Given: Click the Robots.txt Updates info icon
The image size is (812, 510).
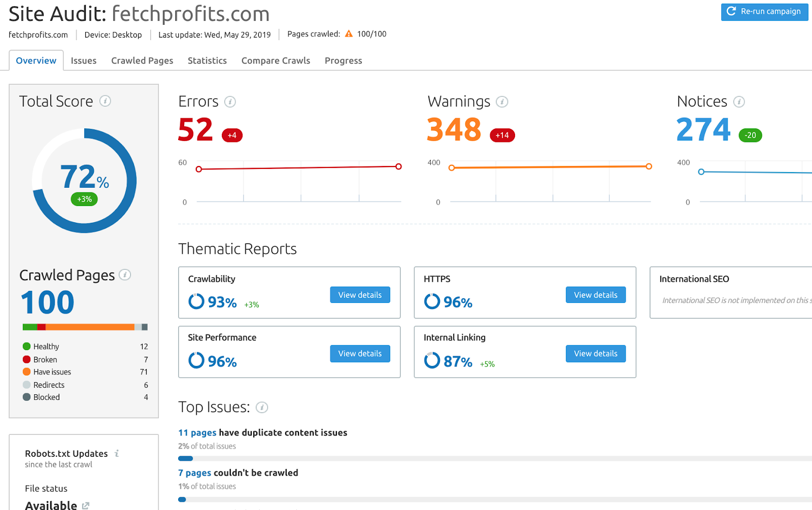Looking at the screenshot, I should (117, 453).
